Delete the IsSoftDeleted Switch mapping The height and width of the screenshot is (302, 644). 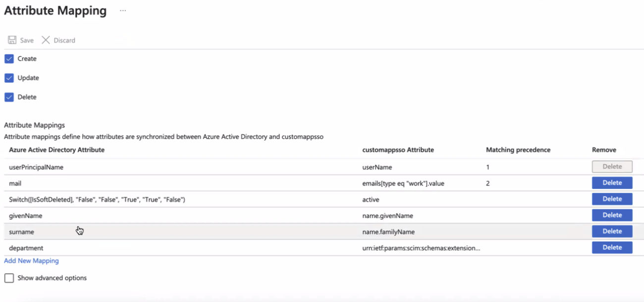[x=612, y=199]
